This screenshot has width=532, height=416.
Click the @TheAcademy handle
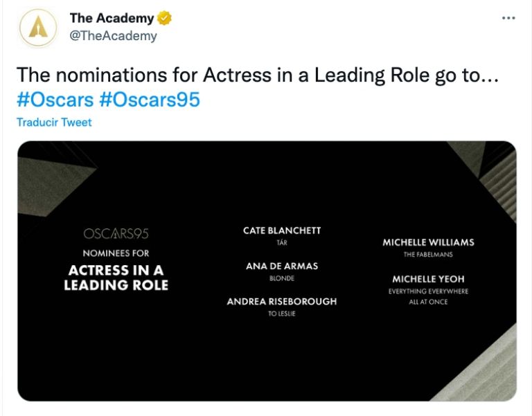tap(113, 35)
